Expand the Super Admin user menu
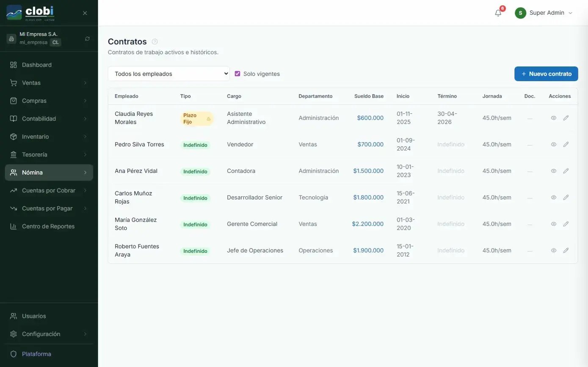588x367 pixels. pyautogui.click(x=544, y=13)
